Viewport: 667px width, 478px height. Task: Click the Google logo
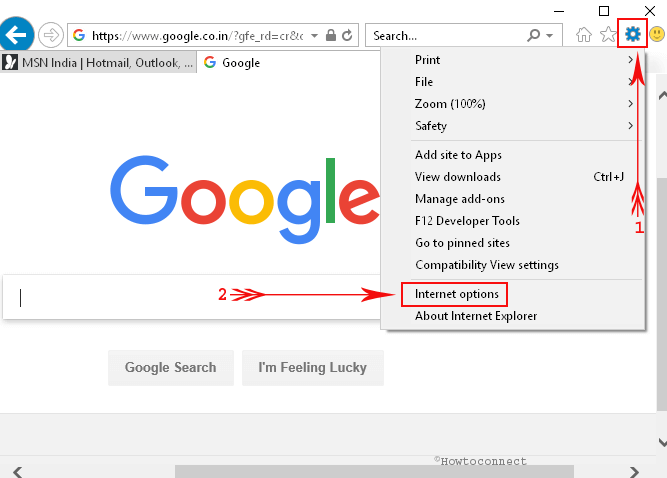tap(245, 200)
